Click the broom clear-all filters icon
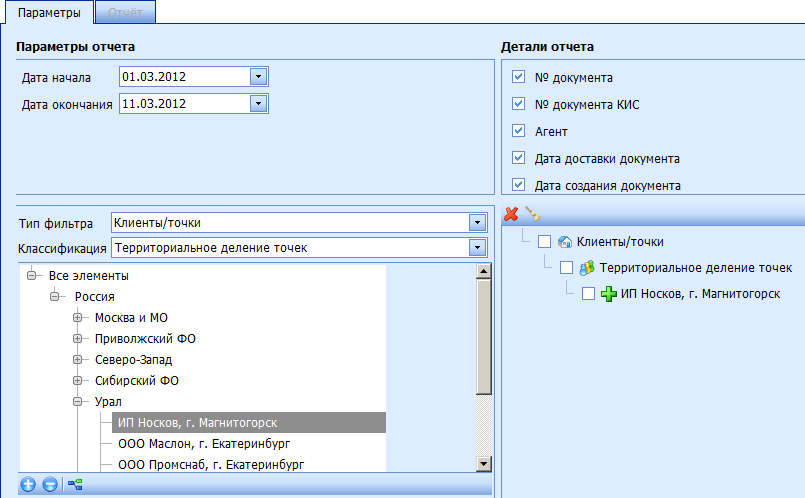Screen dimensions: 805x498 click(532, 213)
